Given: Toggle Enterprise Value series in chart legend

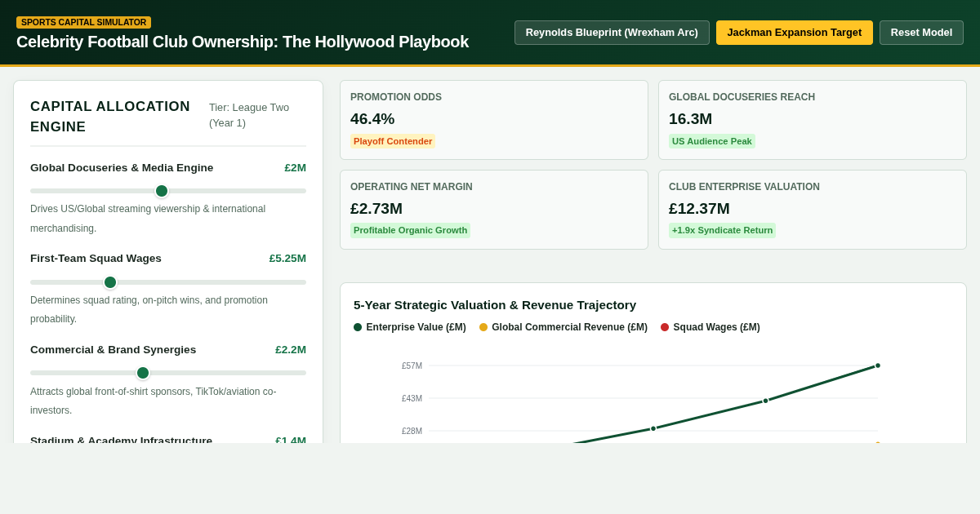Looking at the screenshot, I should click(x=410, y=327).
